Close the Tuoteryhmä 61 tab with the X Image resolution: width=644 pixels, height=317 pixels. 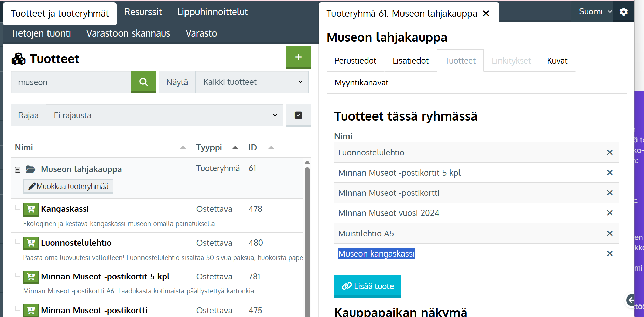click(486, 13)
